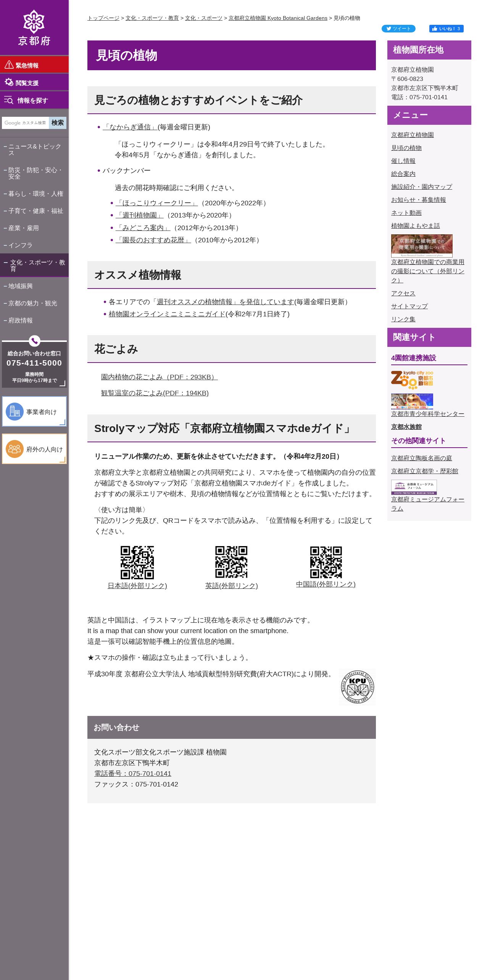Open the 日本語(外部リンク) link
Screen dimensions: 490x980
click(137, 586)
